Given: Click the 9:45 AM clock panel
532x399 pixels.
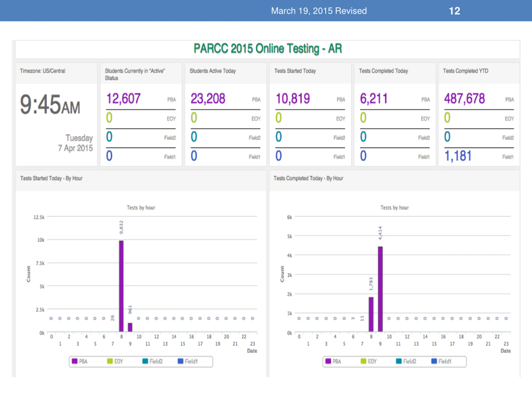Looking at the screenshot, I should tap(56, 124).
